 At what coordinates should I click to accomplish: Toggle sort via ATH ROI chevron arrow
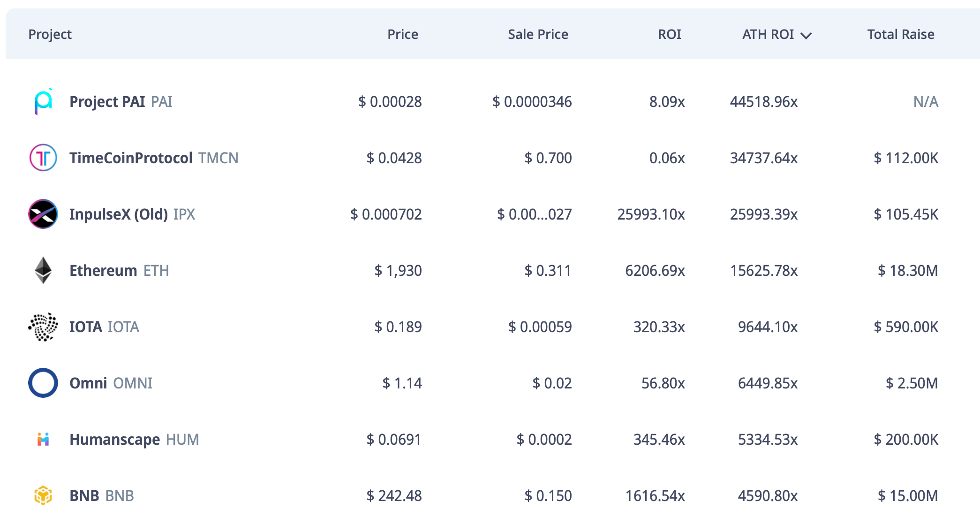point(806,36)
